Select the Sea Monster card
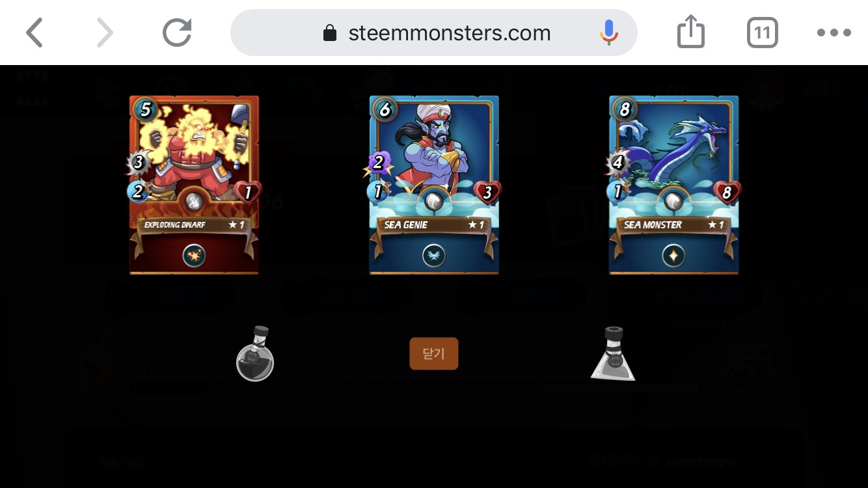The image size is (868, 488). click(674, 185)
